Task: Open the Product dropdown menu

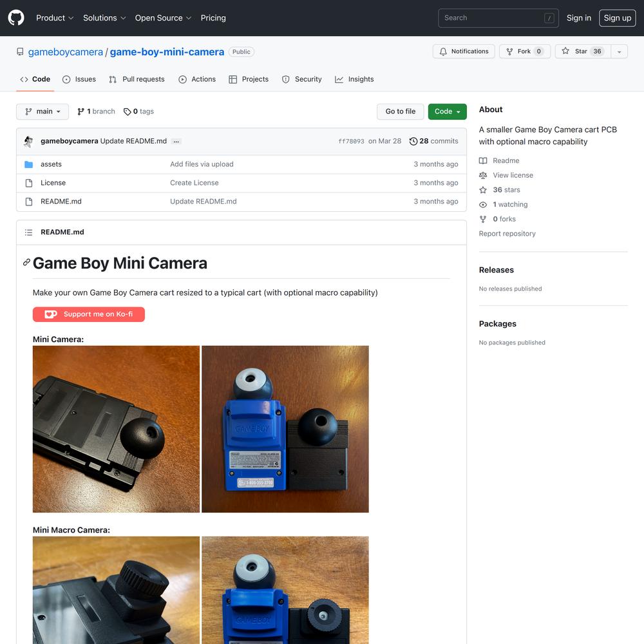Action: 55,17
